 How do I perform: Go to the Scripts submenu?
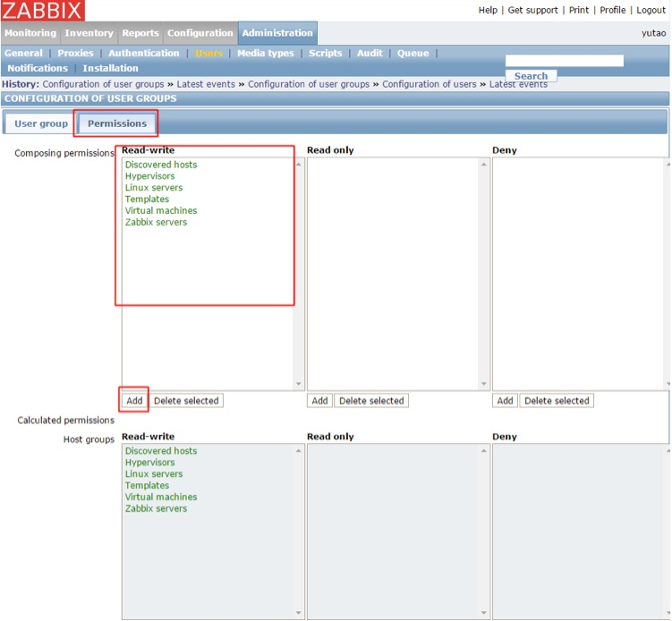point(326,53)
